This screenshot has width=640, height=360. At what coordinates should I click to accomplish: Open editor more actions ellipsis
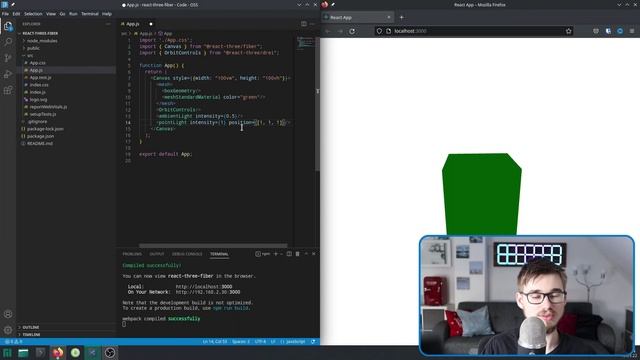pyautogui.click(x=312, y=24)
